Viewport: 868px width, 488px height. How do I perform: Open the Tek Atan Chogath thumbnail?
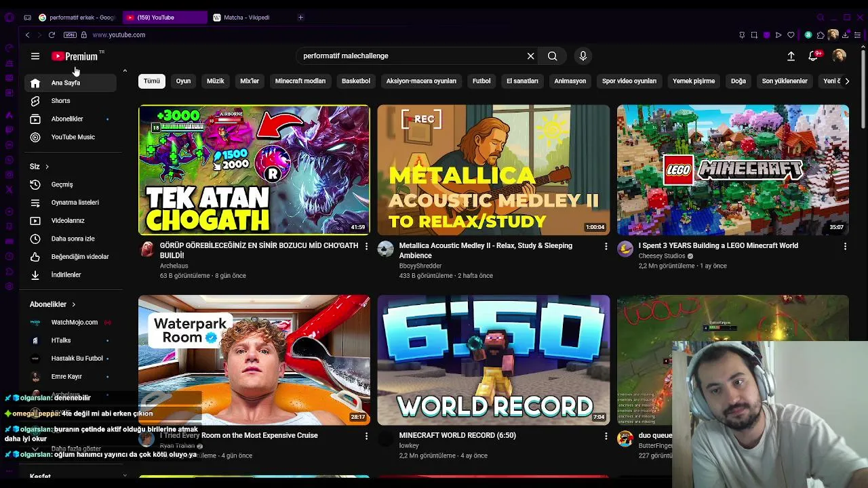(254, 169)
